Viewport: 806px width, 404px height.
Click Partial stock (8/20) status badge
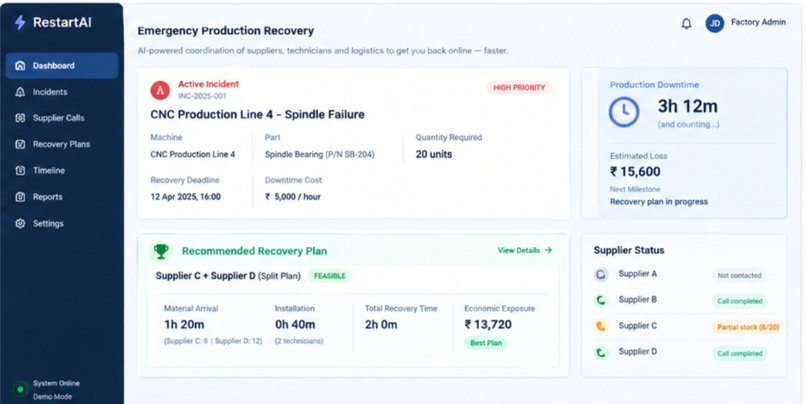pos(748,327)
